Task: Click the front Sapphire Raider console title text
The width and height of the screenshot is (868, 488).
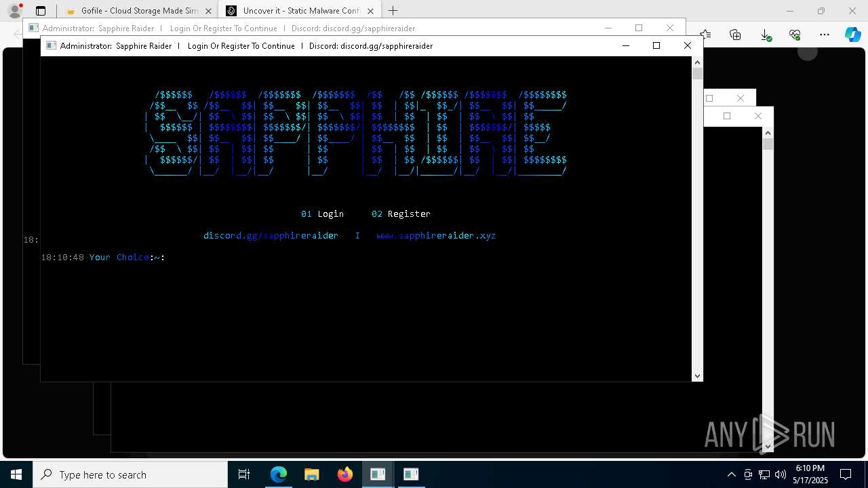Action: click(x=246, y=46)
